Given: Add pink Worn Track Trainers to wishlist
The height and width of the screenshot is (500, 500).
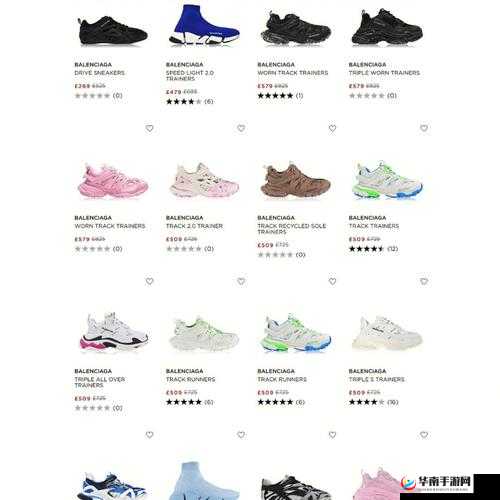Looking at the screenshot, I should tap(150, 128).
